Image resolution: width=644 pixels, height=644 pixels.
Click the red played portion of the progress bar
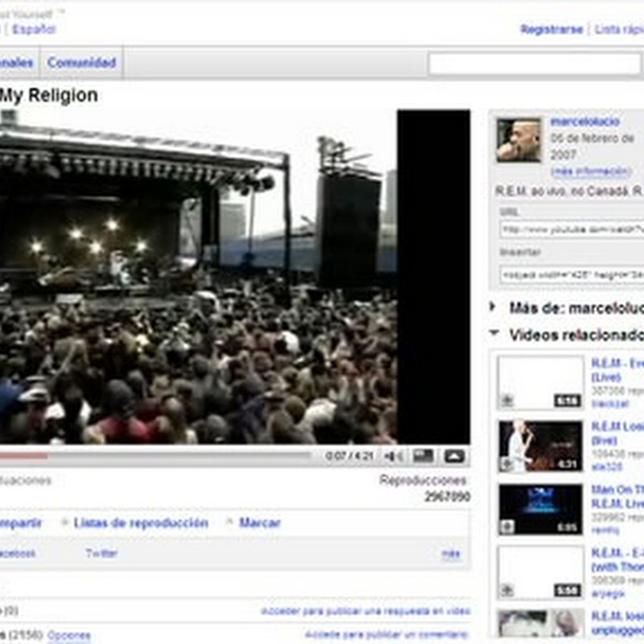pyautogui.click(x=23, y=456)
